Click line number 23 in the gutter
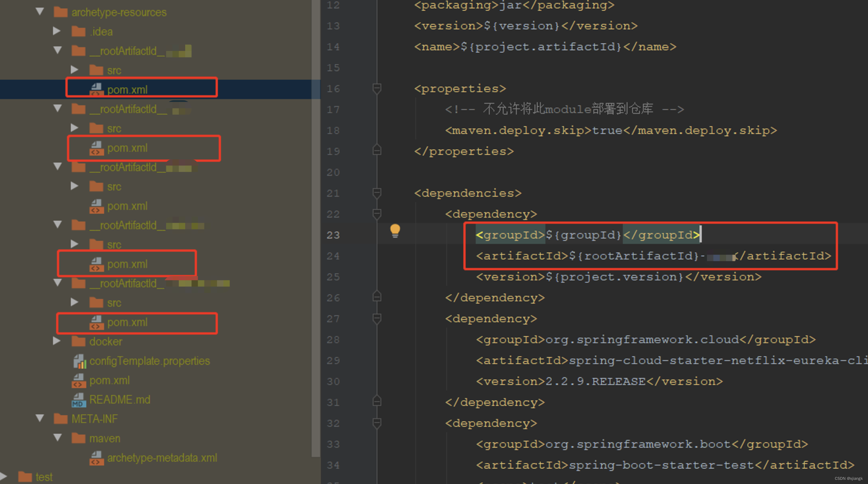 click(x=333, y=235)
